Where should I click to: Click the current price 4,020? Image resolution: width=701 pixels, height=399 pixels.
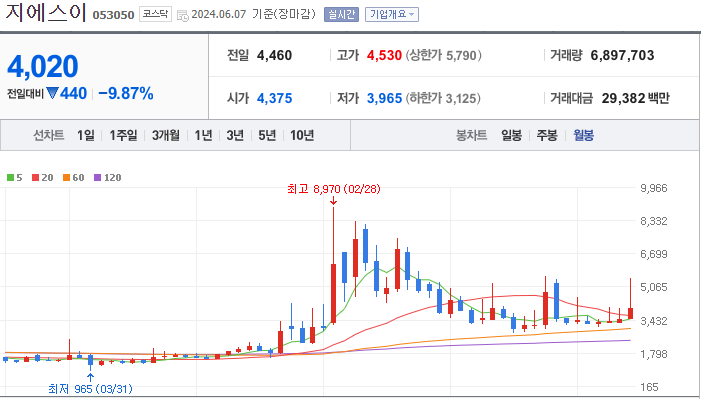pyautogui.click(x=43, y=67)
